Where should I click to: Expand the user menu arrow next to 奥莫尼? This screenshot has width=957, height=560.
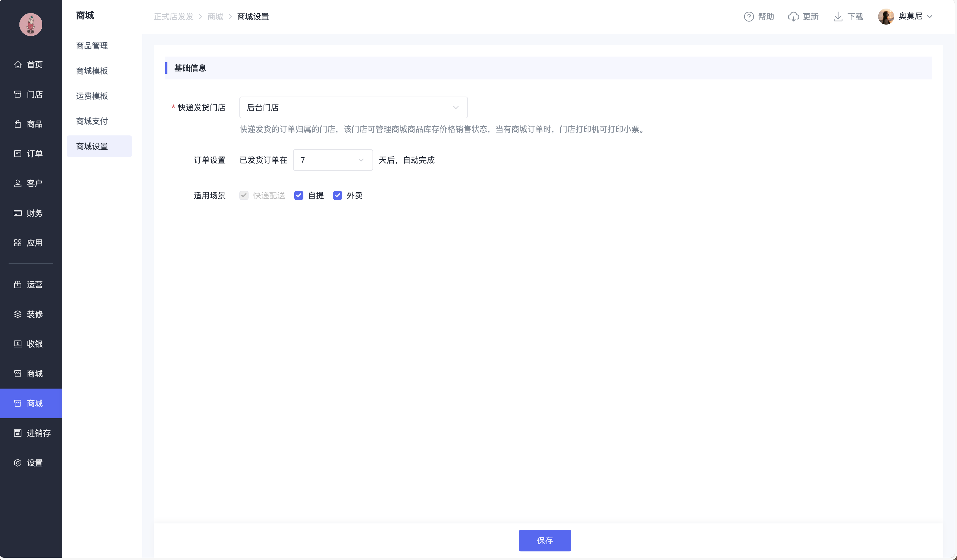pos(929,17)
